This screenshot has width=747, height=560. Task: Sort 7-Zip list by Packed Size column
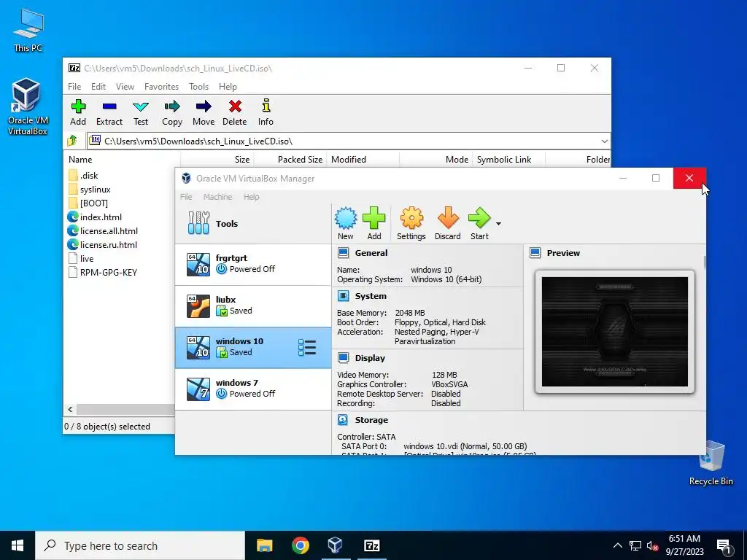click(x=290, y=160)
